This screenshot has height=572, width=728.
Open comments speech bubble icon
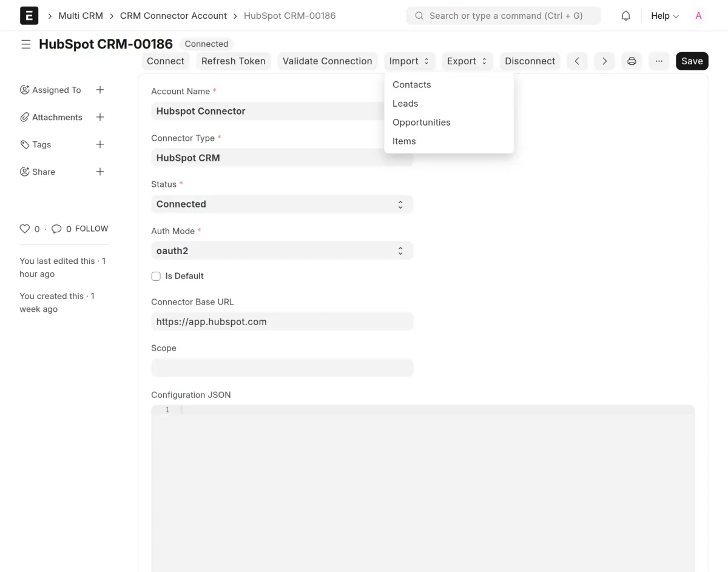click(56, 229)
